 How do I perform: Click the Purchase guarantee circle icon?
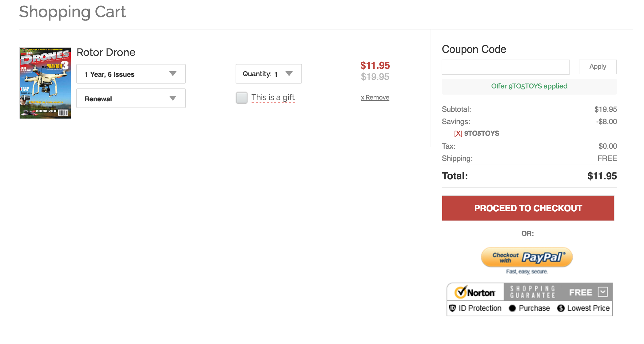click(512, 308)
